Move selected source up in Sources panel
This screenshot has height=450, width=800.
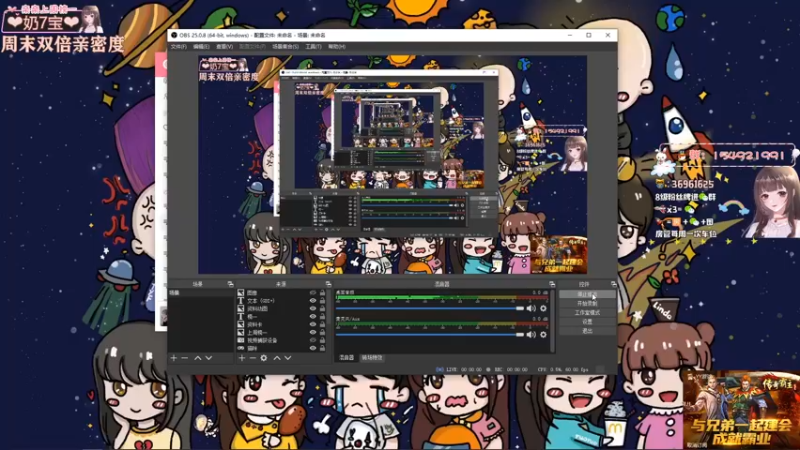tap(277, 358)
